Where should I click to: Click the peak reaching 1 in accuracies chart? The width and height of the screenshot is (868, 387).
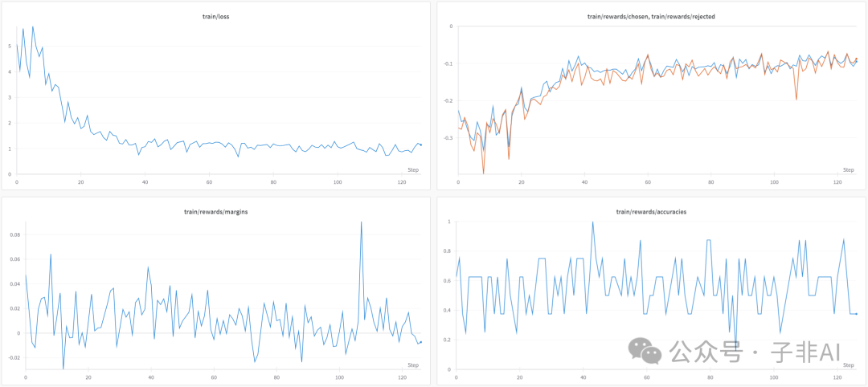(592, 222)
